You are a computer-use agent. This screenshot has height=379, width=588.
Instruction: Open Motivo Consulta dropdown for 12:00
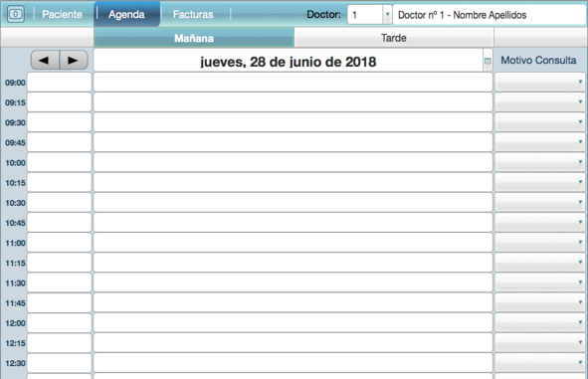point(540,322)
